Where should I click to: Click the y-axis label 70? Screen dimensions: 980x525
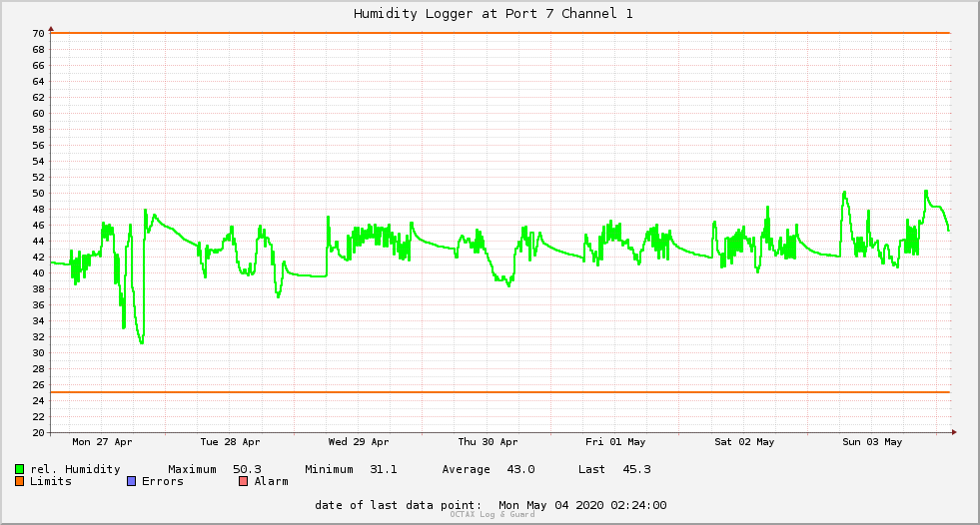39,34
